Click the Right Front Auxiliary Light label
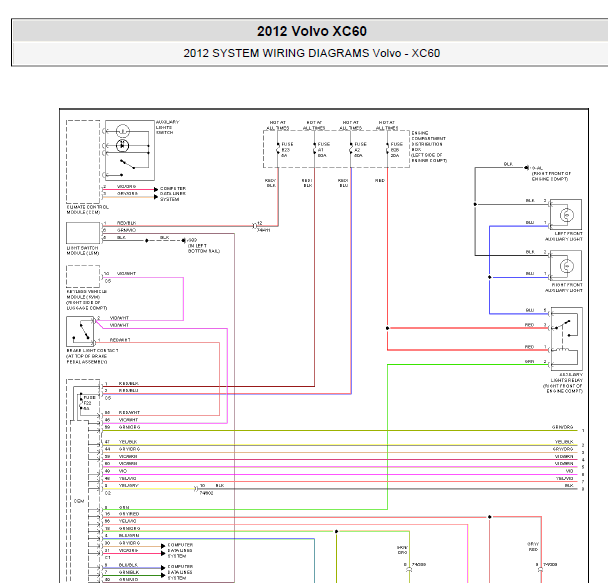Viewport: 608px width, 583px height. pyautogui.click(x=564, y=288)
